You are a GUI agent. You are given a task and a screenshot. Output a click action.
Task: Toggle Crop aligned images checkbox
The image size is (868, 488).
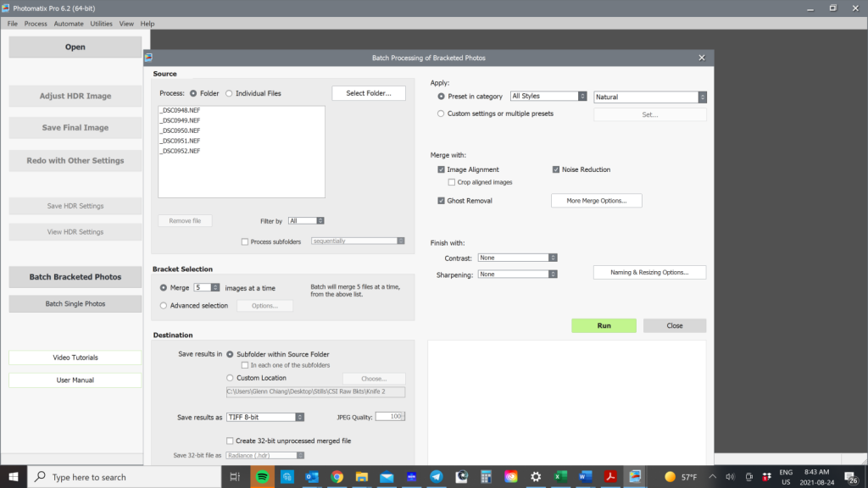tap(452, 182)
